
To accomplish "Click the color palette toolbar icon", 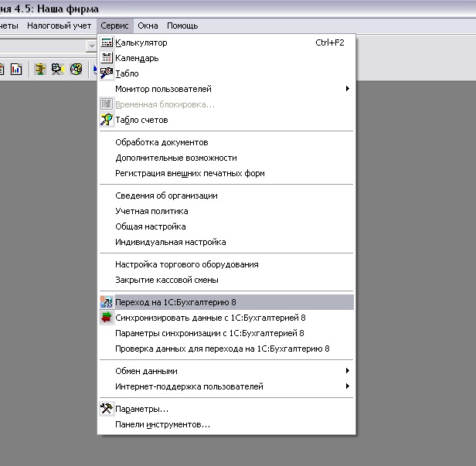I will [x=76, y=70].
